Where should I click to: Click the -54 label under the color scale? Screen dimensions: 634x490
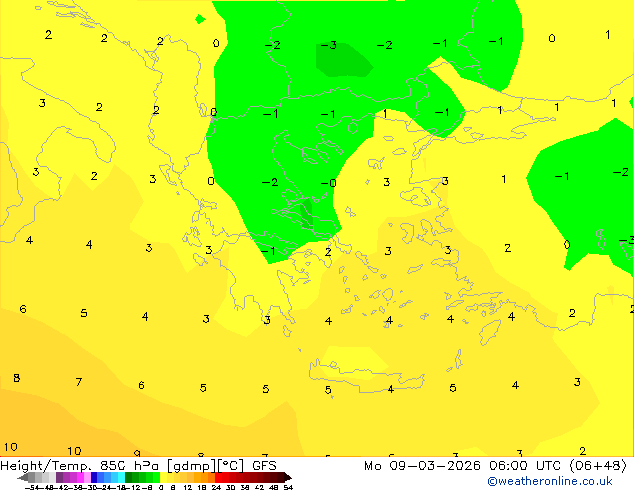pyautogui.click(x=32, y=487)
